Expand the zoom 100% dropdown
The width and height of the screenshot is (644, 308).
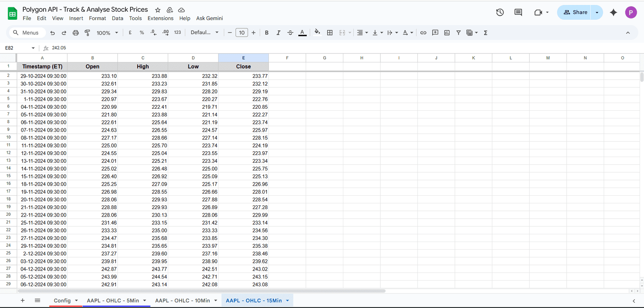[107, 33]
